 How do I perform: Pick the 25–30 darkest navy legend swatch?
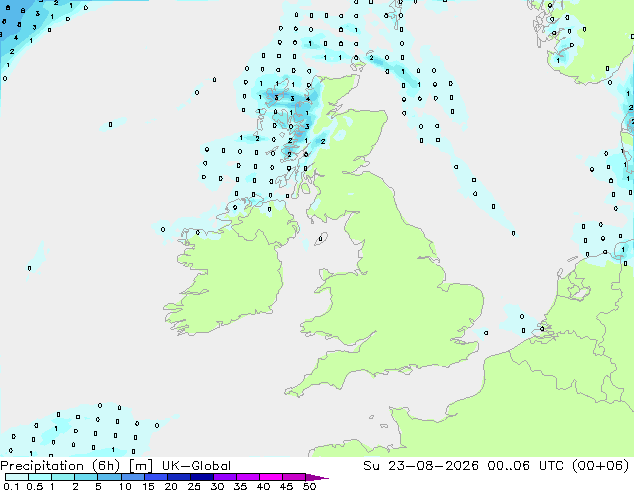(x=202, y=477)
